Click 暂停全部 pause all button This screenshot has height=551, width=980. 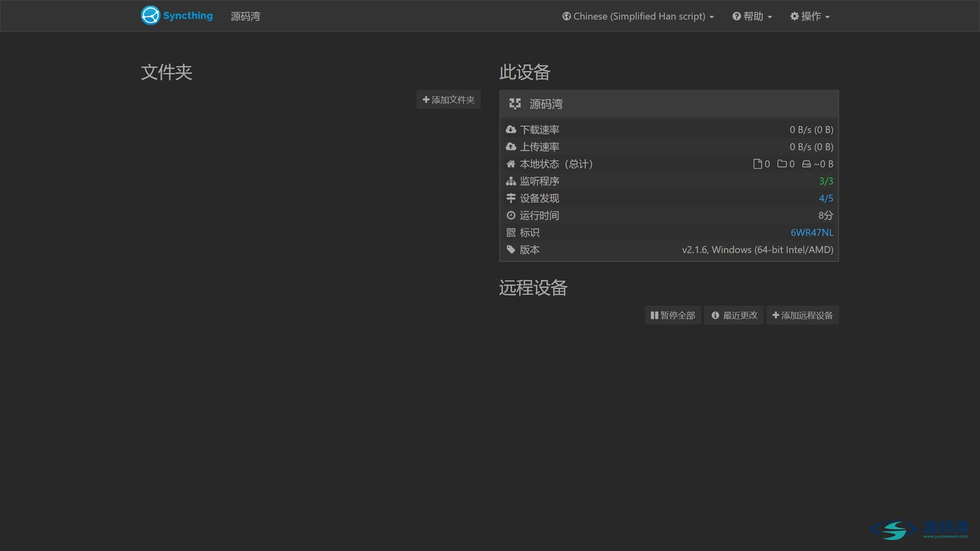673,315
